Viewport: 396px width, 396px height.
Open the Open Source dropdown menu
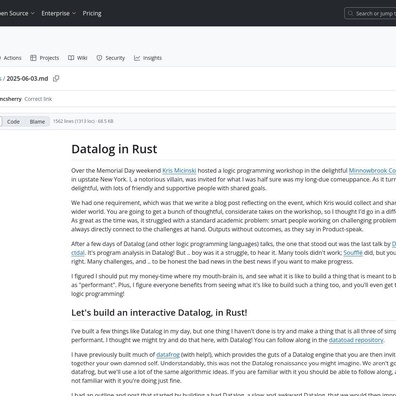[x=17, y=13]
